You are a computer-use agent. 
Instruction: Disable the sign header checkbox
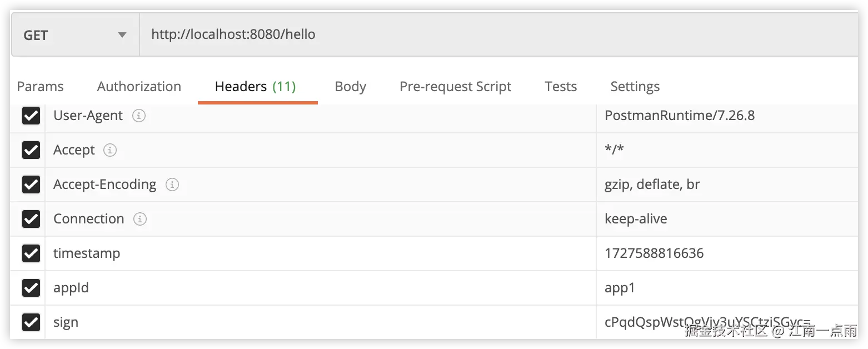pos(31,322)
